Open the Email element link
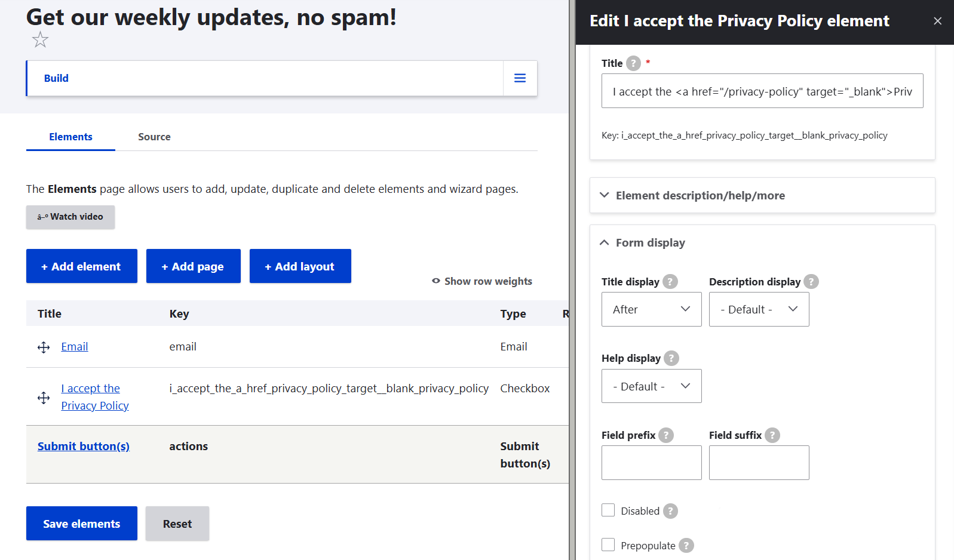Viewport: 954px width, 560px height. (75, 347)
